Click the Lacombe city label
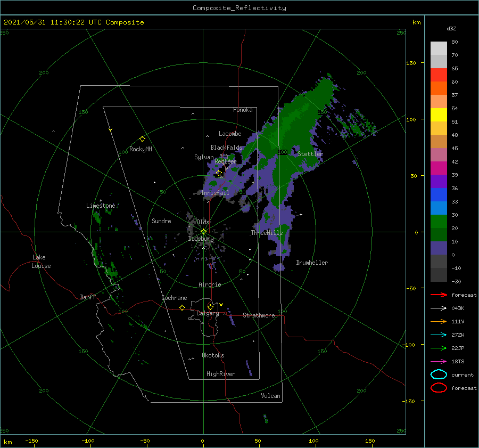479x448 pixels. [230, 134]
